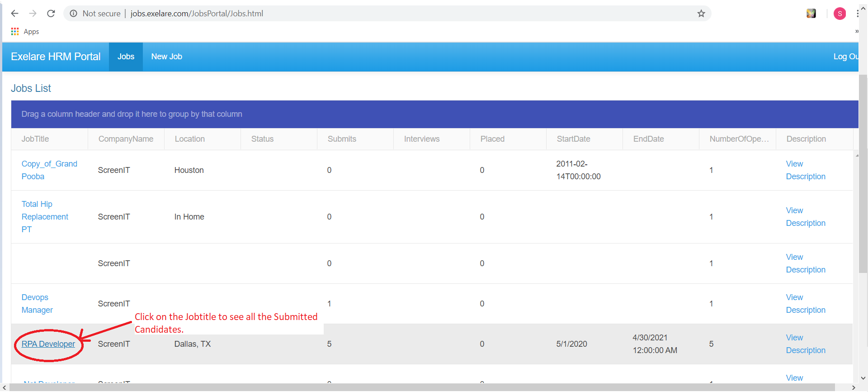Open the Exelare HRM Portal brand link
The width and height of the screenshot is (868, 392).
point(56,57)
